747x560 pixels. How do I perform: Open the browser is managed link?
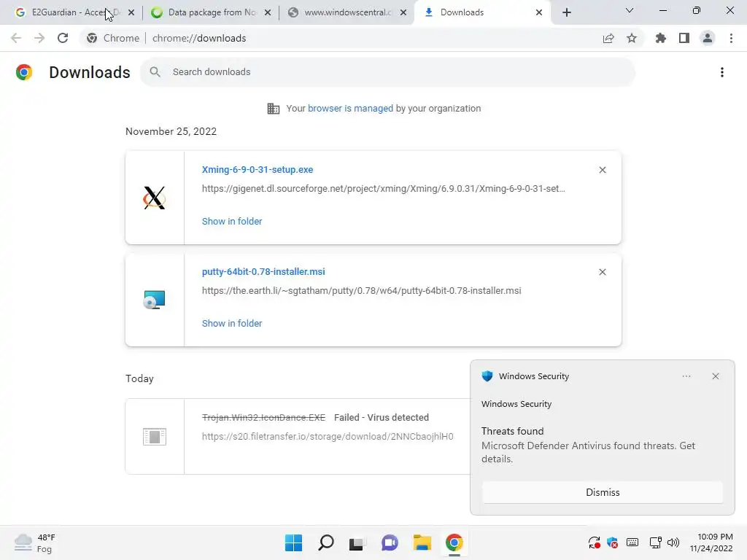[350, 109]
